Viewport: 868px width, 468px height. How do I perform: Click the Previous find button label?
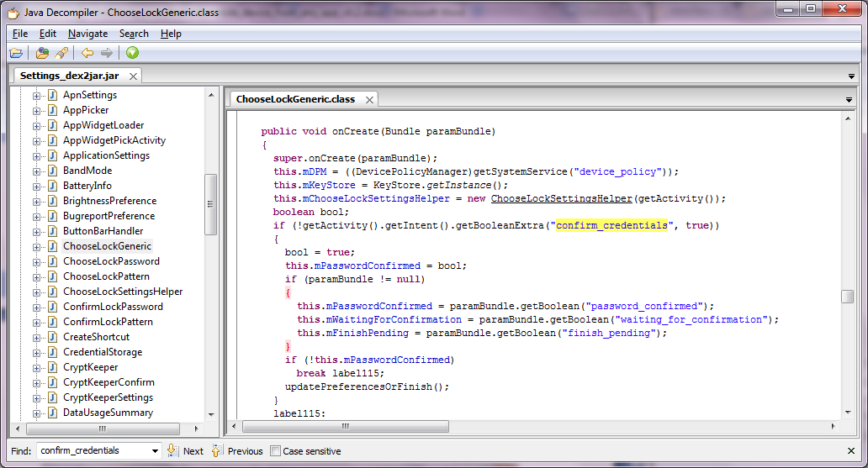pyautogui.click(x=246, y=451)
